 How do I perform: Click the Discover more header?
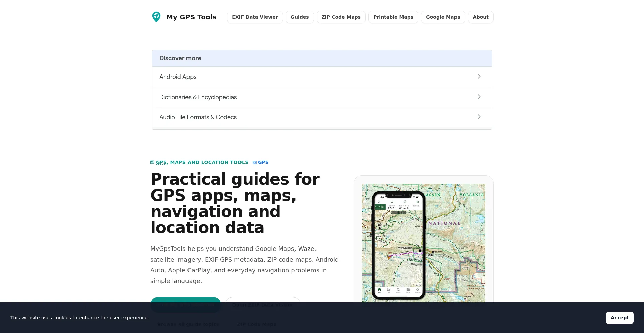pyautogui.click(x=322, y=58)
